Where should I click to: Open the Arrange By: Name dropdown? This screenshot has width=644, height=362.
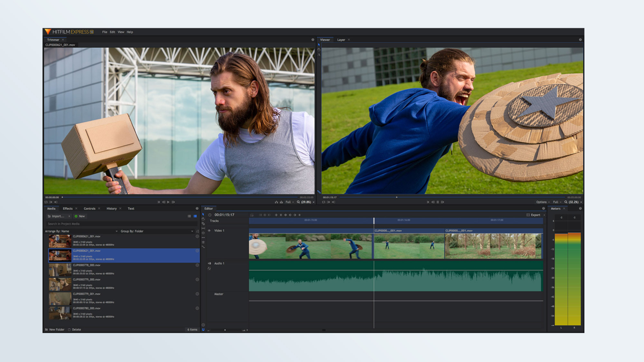(x=81, y=231)
